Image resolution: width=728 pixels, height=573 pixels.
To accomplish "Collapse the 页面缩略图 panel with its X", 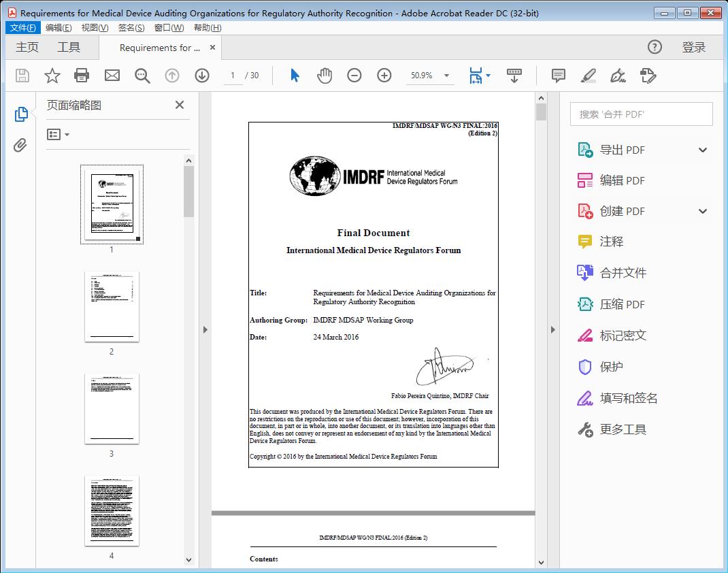I will click(x=179, y=105).
